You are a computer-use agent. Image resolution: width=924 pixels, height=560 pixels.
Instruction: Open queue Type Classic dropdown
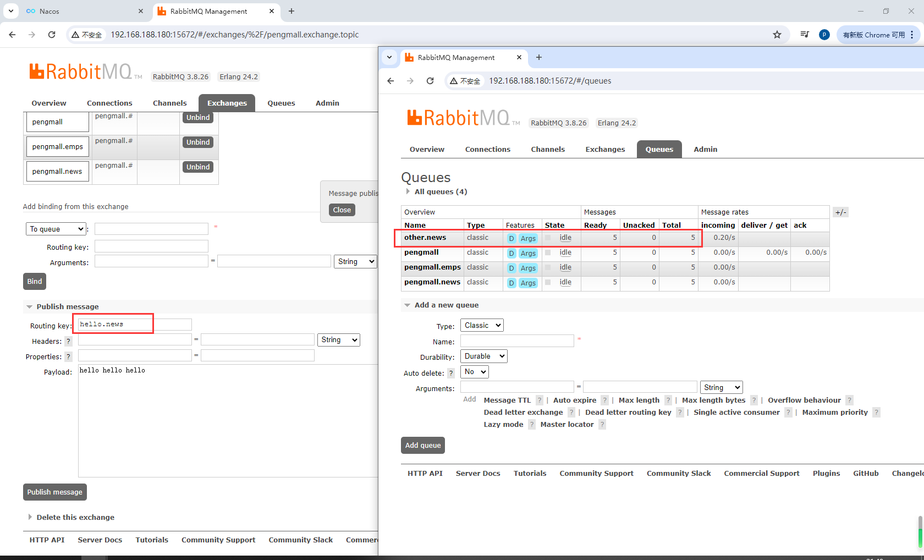click(x=482, y=326)
